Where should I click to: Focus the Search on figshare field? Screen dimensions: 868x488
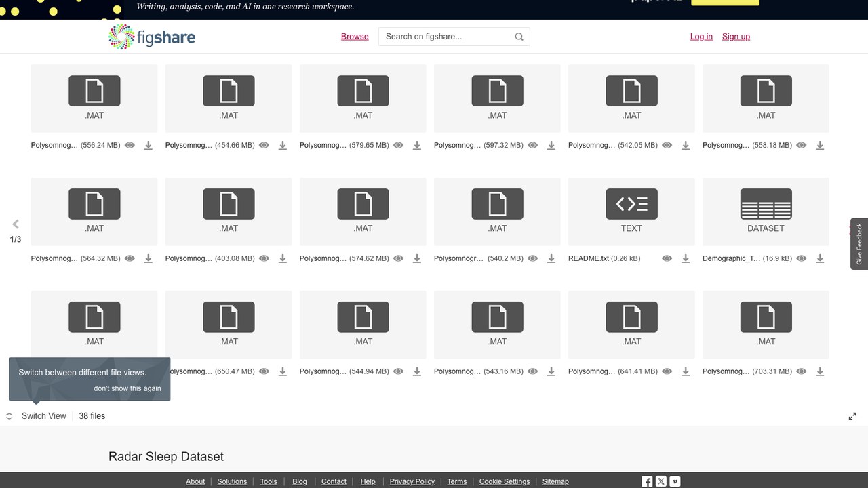click(446, 37)
